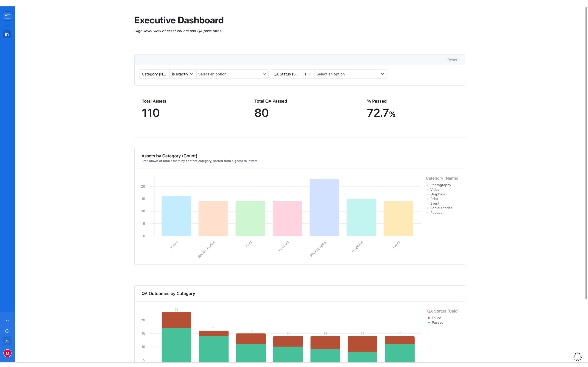Click the Category (N...) filter field label

tap(154, 74)
